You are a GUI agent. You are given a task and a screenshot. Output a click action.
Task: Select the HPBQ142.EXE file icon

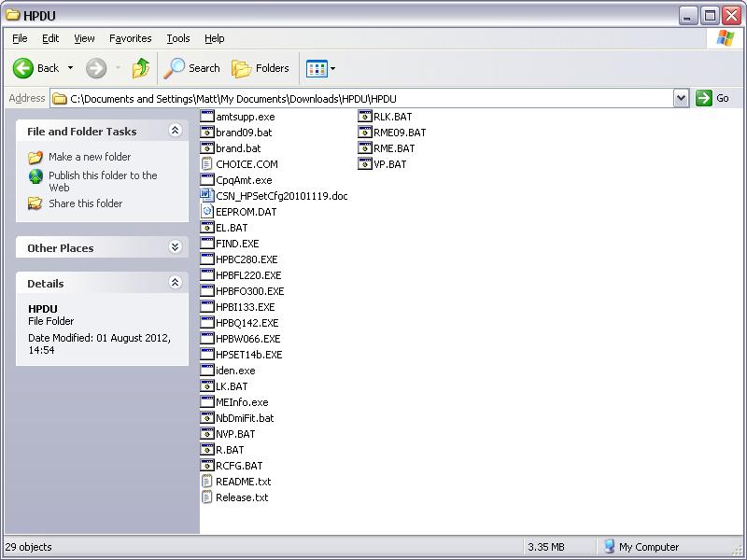[207, 322]
